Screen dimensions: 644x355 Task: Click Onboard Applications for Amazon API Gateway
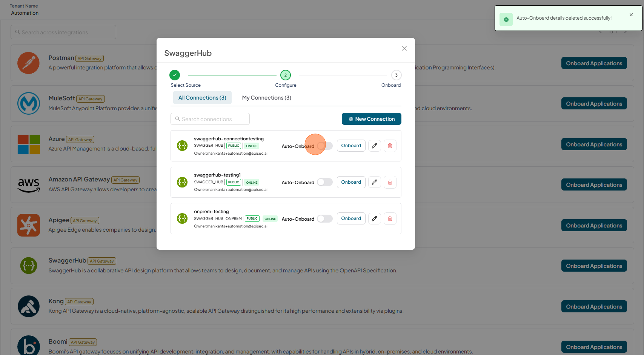pyautogui.click(x=594, y=184)
